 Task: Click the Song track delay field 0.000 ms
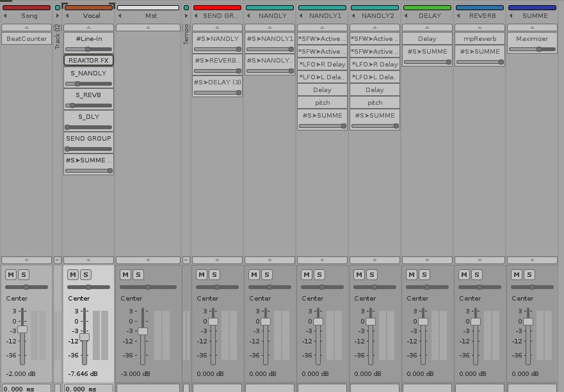click(x=26, y=388)
